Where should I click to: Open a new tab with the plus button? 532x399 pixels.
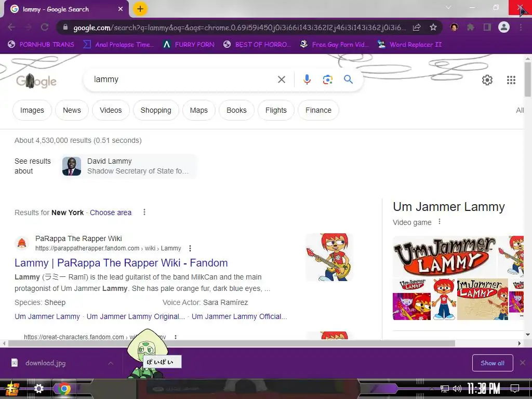140,9
